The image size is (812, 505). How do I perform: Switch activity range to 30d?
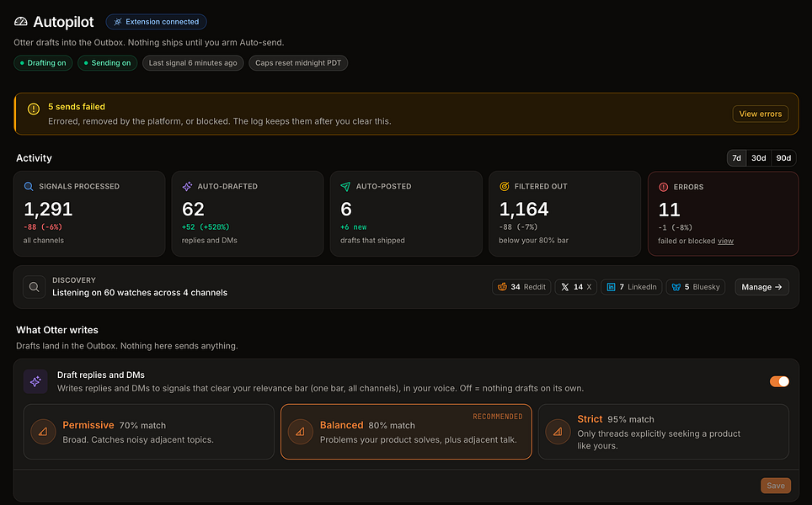(x=759, y=158)
